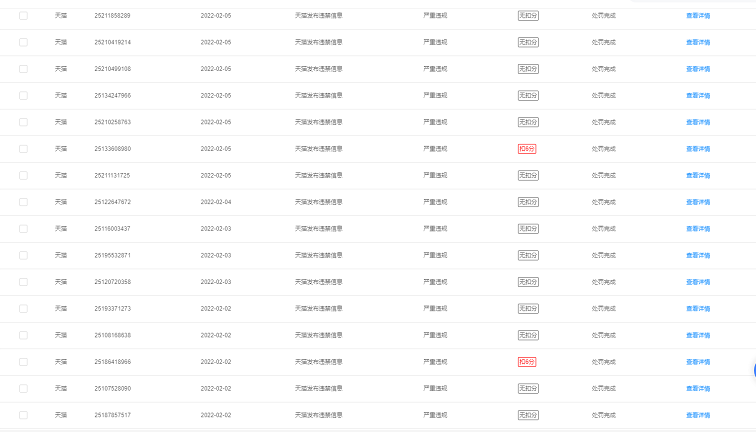
Task: Click the blue floating button at right edge
Action: pyautogui.click(x=754, y=370)
